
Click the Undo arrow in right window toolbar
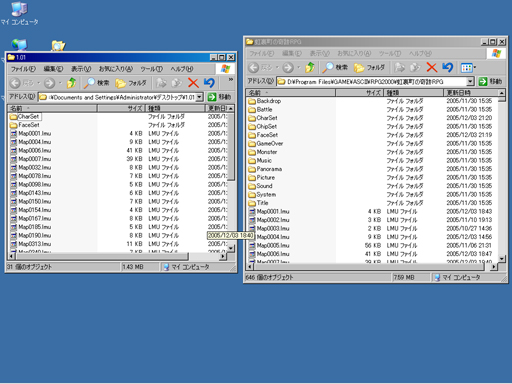click(448, 68)
